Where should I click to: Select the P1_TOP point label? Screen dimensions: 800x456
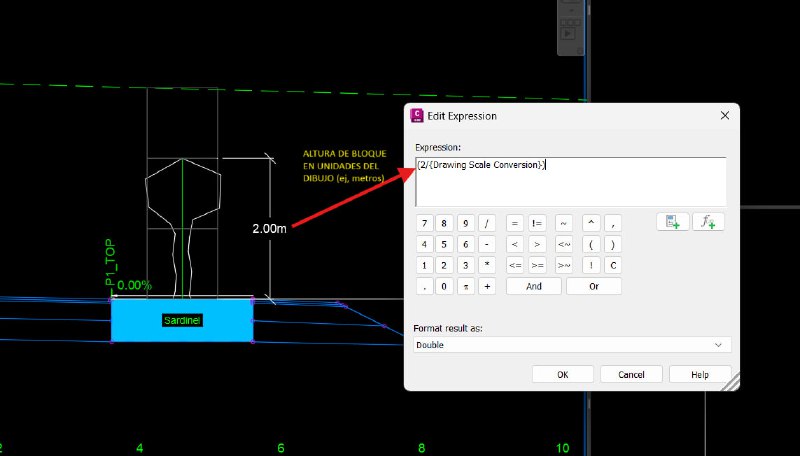tap(110, 262)
